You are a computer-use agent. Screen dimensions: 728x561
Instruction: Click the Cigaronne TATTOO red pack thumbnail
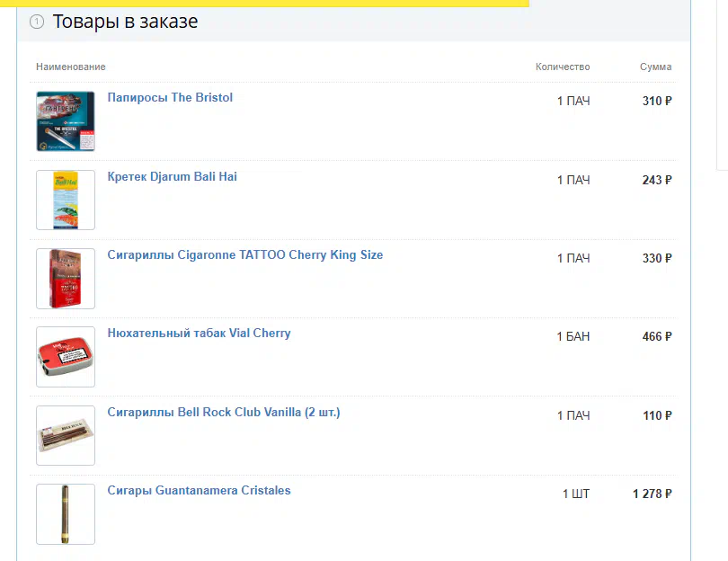point(66,279)
